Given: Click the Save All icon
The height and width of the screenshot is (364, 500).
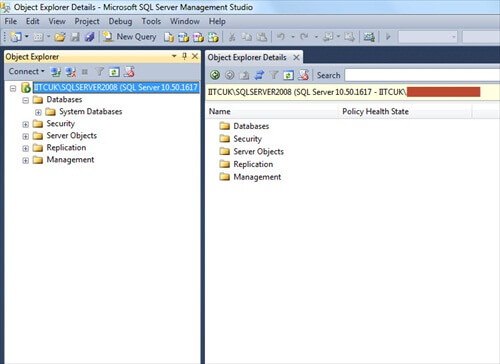Looking at the screenshot, I should (x=89, y=37).
